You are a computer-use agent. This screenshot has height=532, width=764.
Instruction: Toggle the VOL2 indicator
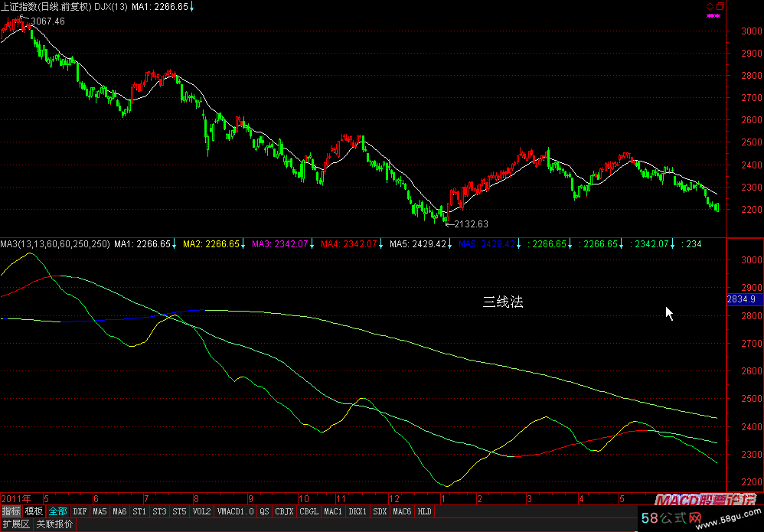pyautogui.click(x=201, y=511)
